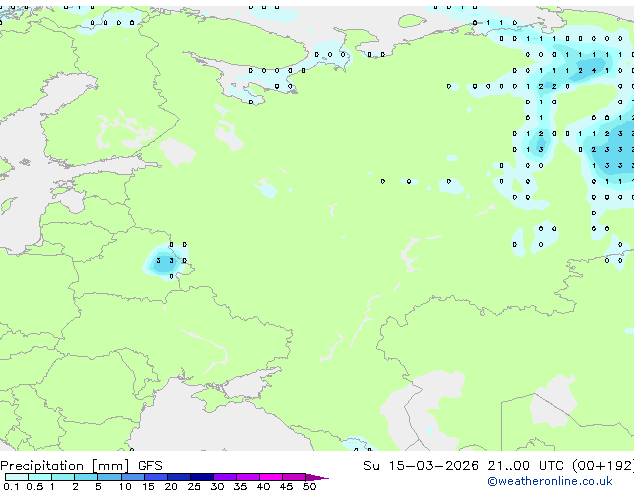Select the 0.5–1 mm legend color swatch

click(x=40, y=477)
